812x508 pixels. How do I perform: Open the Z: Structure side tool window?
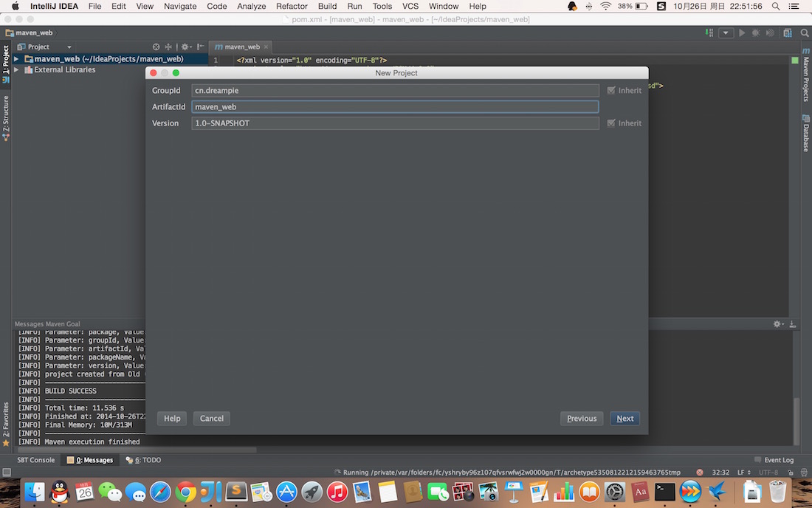[6, 117]
